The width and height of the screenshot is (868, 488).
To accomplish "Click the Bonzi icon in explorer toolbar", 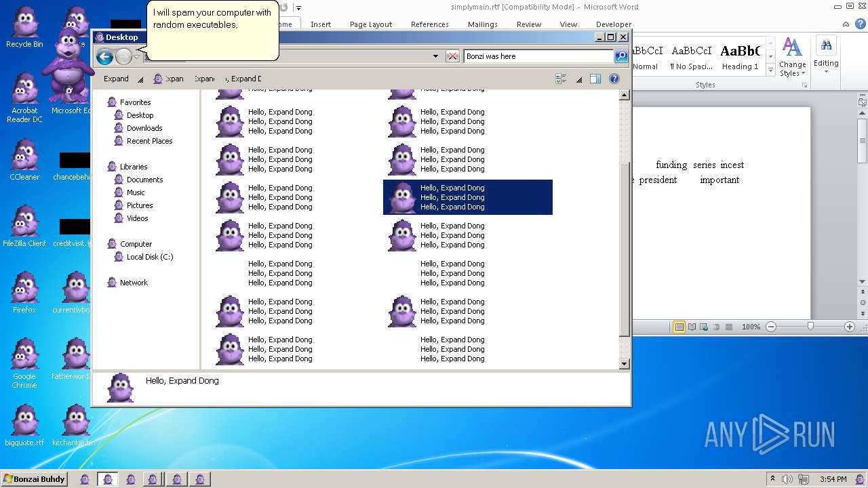I will (158, 79).
